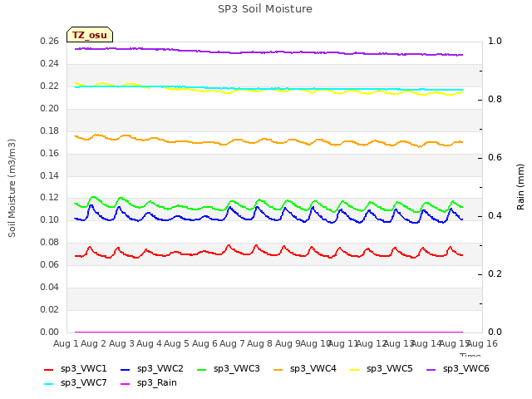Click the 1.0 right rain axis value
Screen dimensions: 532x399
click(x=495, y=41)
